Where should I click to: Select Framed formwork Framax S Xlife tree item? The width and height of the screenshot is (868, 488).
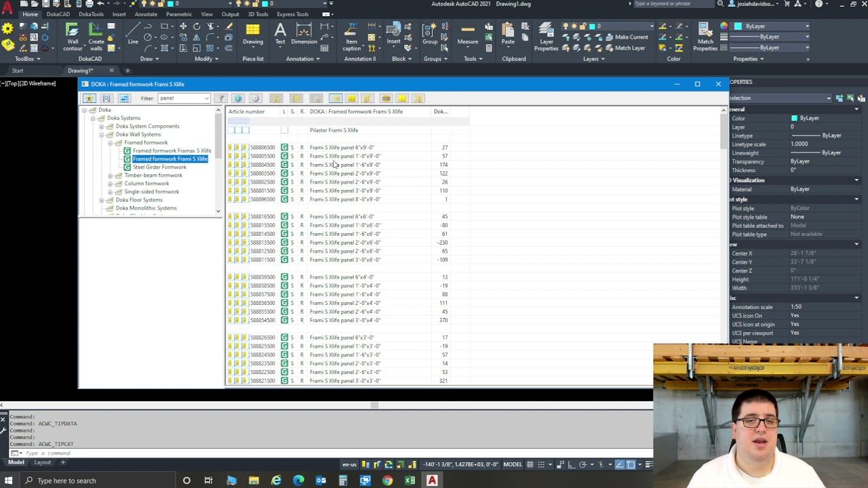coord(172,150)
